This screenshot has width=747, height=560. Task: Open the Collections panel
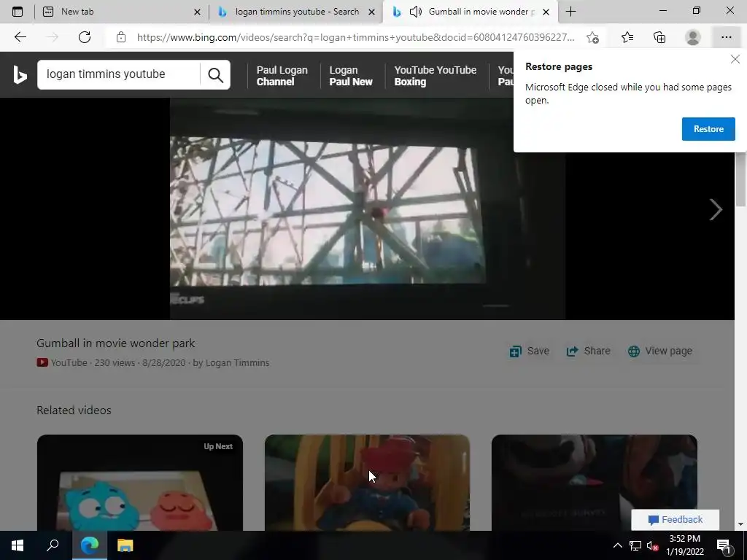[659, 37]
